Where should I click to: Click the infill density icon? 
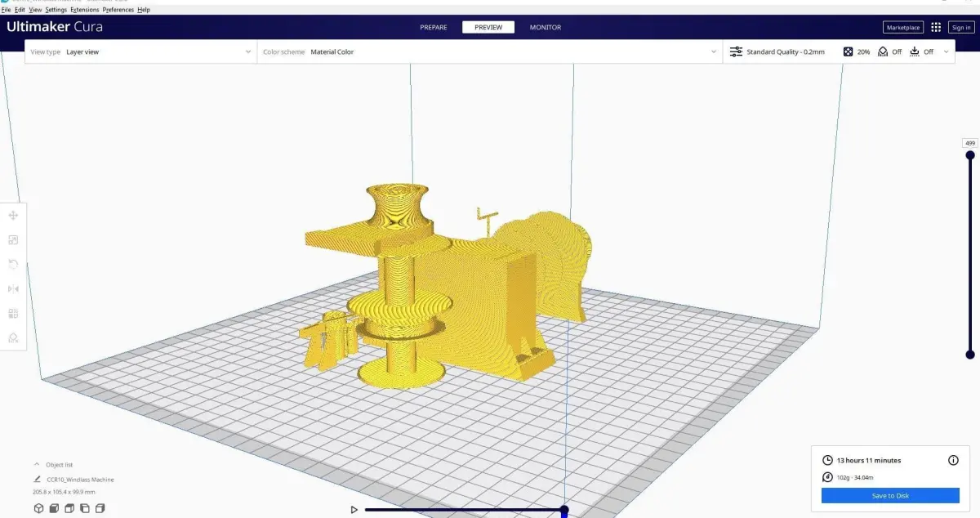pos(848,51)
